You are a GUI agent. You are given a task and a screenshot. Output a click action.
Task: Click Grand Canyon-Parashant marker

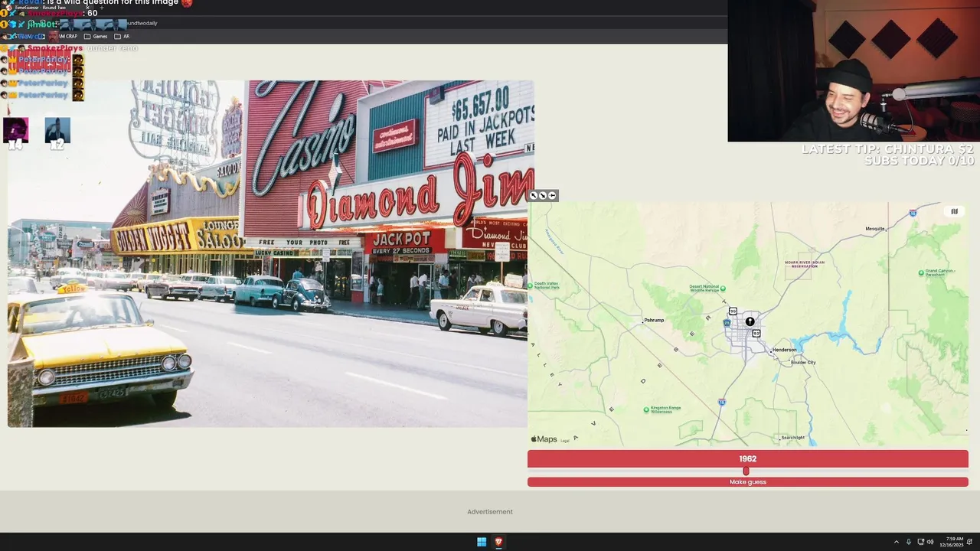(921, 272)
